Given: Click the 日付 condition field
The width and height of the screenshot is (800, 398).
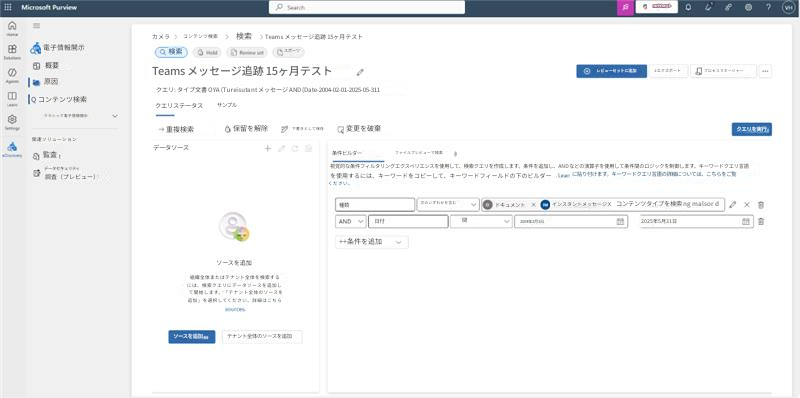Looking at the screenshot, I should pos(408,221).
